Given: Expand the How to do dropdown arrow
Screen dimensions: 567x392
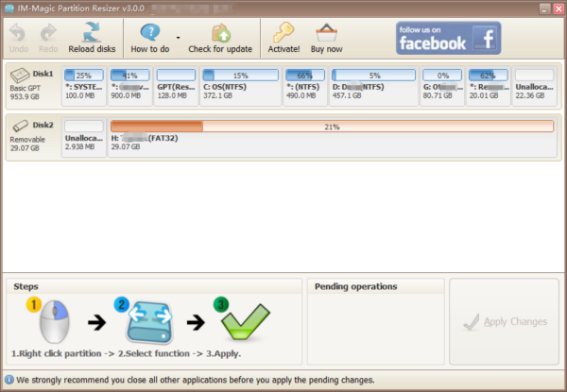Looking at the screenshot, I should click(178, 38).
